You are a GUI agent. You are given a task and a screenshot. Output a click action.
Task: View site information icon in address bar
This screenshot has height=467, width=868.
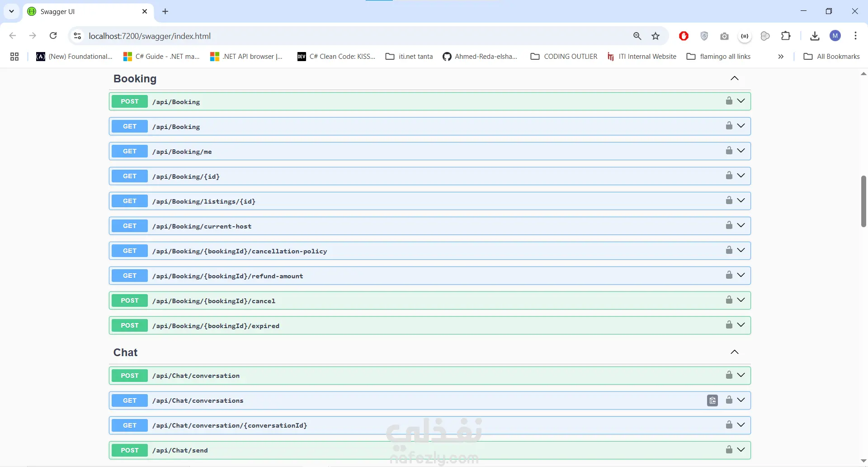(77, 36)
